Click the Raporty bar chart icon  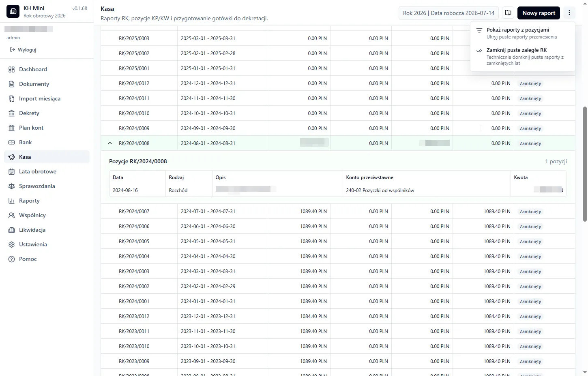(12, 201)
